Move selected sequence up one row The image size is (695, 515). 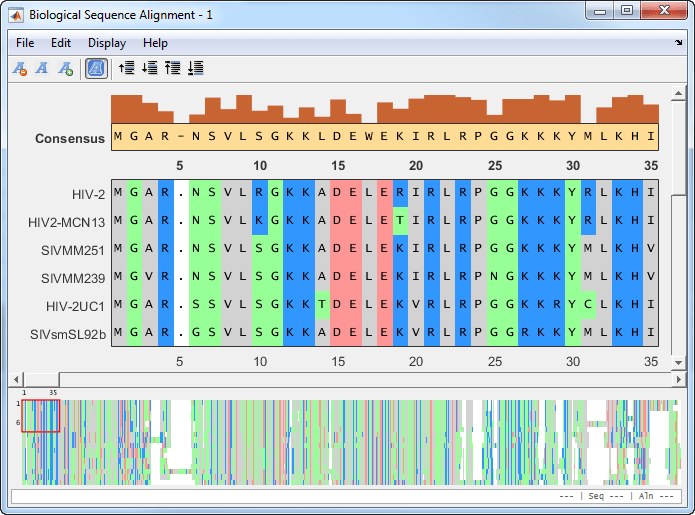[127, 68]
